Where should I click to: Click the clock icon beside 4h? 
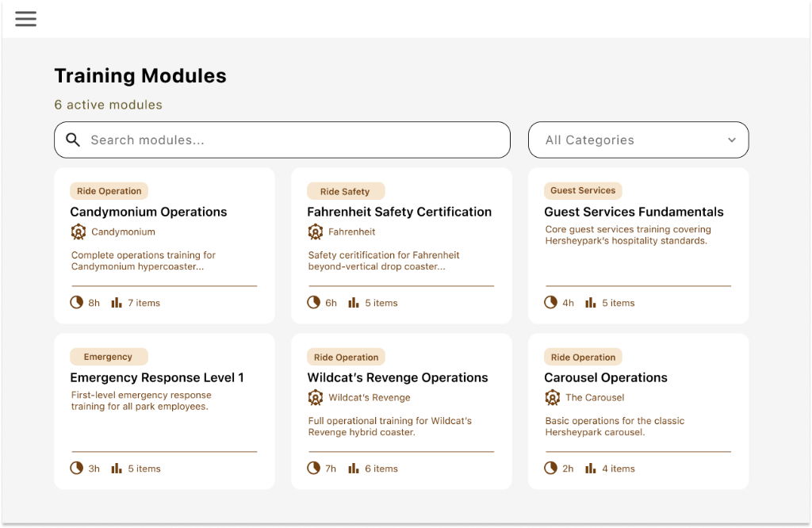pos(551,302)
